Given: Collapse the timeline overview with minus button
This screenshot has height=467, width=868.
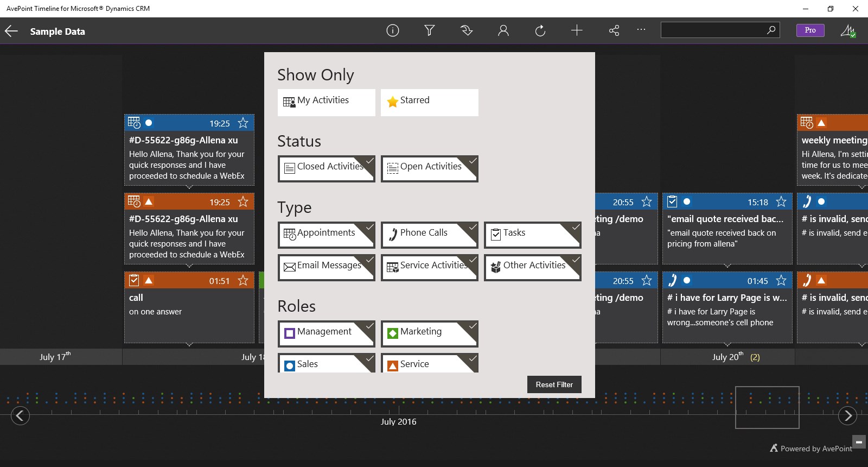Looking at the screenshot, I should (x=859, y=441).
